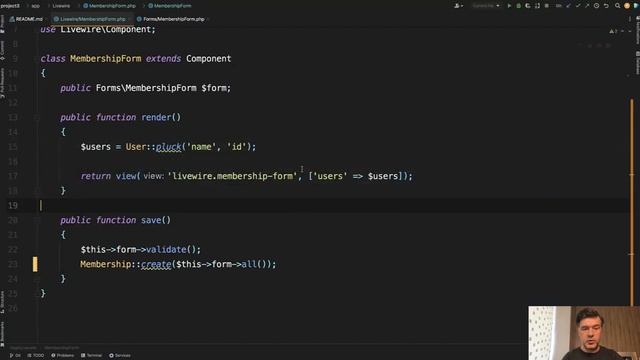Click the editor vertical scrollbar stripe
Image resolution: width=640 pixels, height=360 pixels.
pyautogui.click(x=632, y=202)
